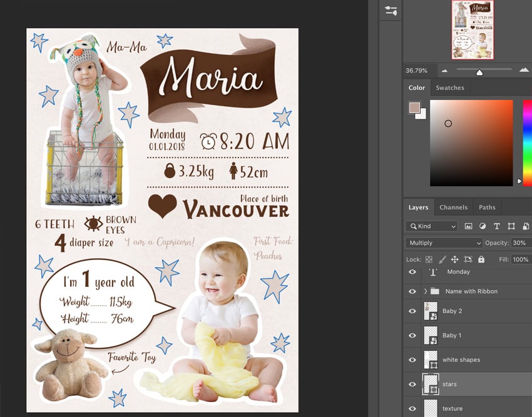Click the lock all padlock icon
The height and width of the screenshot is (417, 532).
(481, 259)
